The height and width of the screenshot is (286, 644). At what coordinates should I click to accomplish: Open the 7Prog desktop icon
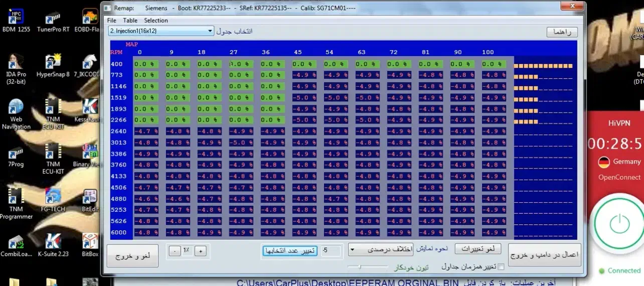click(x=16, y=153)
